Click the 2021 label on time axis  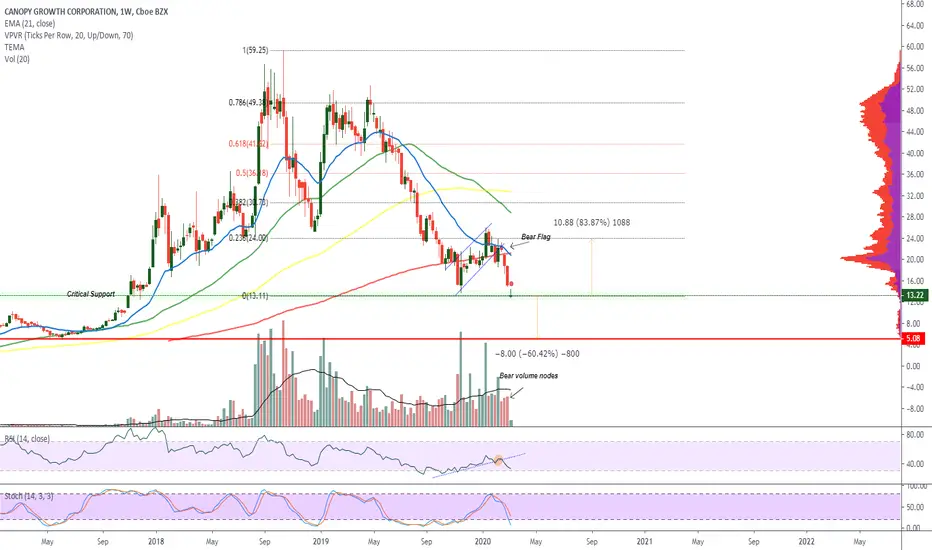pos(644,542)
